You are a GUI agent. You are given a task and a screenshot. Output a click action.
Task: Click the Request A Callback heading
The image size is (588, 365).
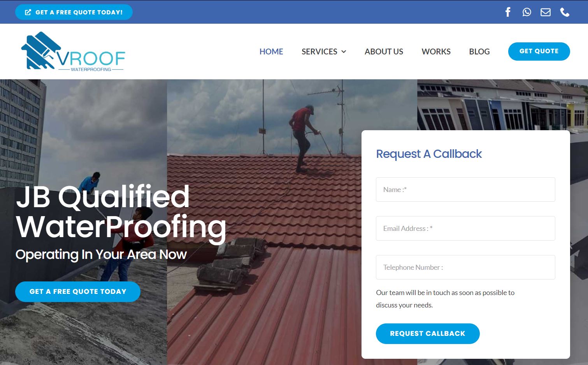pyautogui.click(x=429, y=154)
